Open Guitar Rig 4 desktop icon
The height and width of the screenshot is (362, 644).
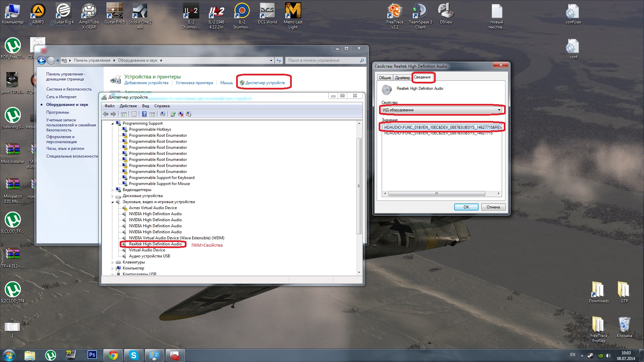point(63,14)
